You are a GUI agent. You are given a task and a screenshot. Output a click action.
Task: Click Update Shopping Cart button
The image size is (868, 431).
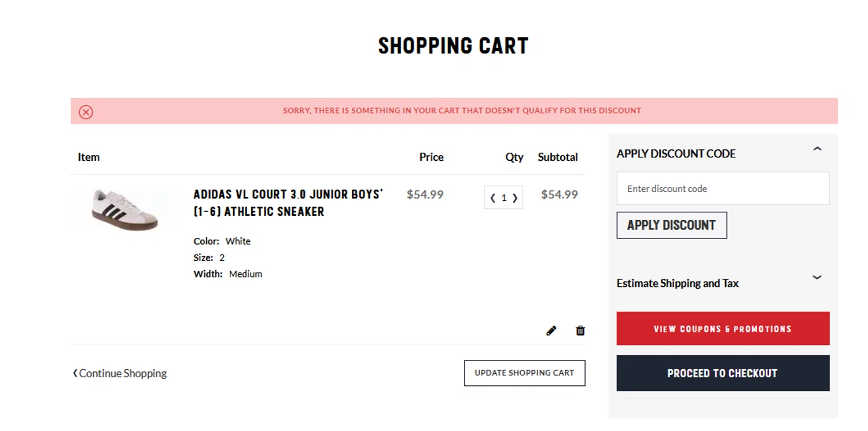(524, 373)
